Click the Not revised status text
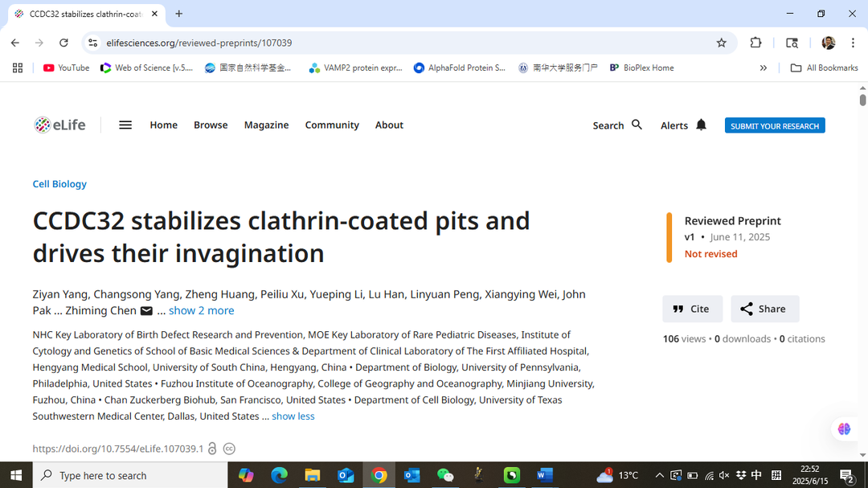 [710, 254]
